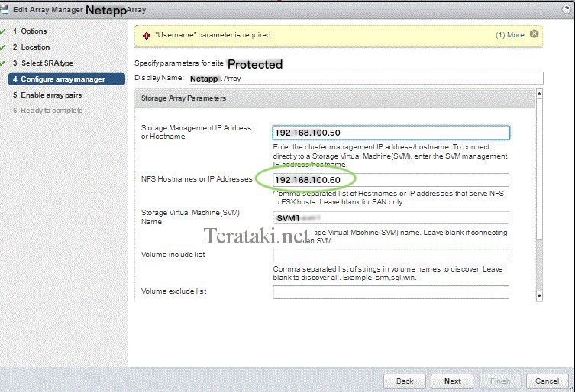Select step 4 Configure array manager
Viewport: 575px width, 392px height.
tap(66, 79)
